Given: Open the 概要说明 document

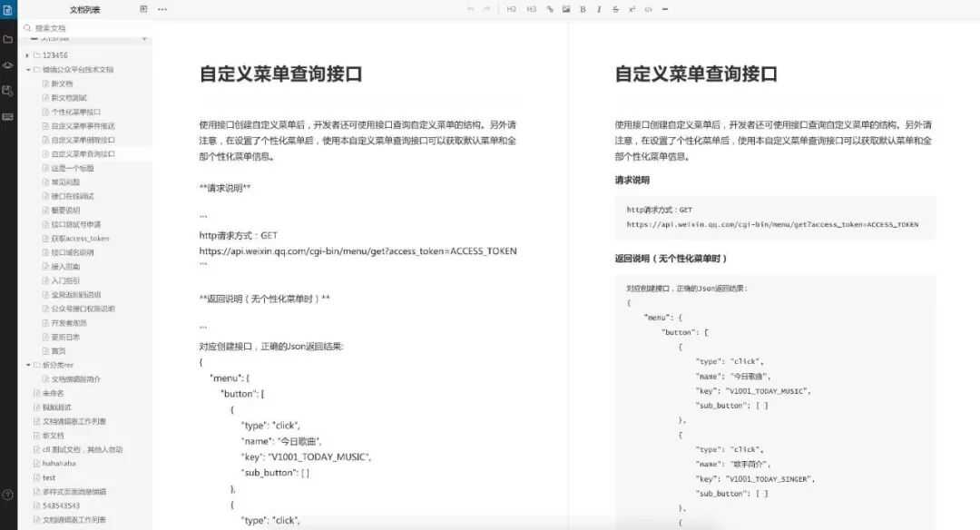Looking at the screenshot, I should [65, 211].
